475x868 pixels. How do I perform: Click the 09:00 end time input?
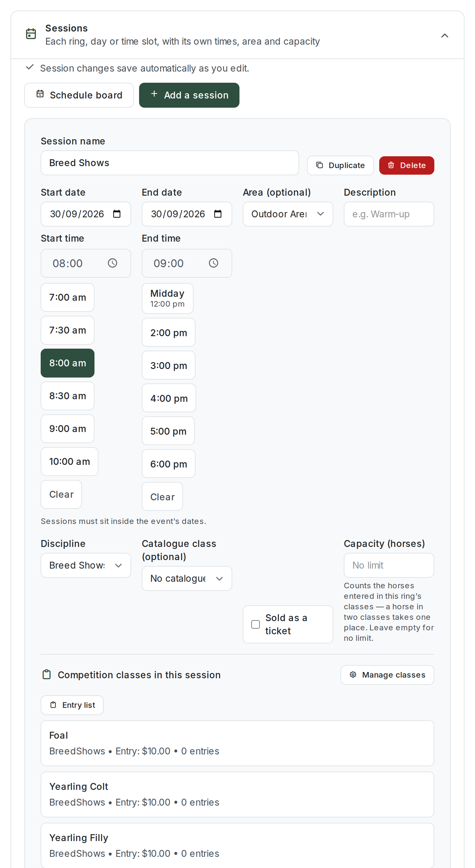[187, 263]
